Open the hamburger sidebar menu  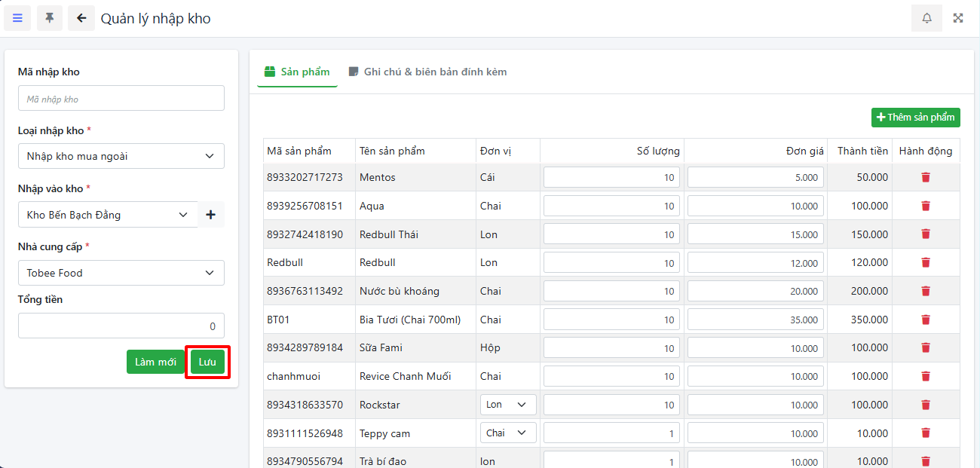point(17,18)
